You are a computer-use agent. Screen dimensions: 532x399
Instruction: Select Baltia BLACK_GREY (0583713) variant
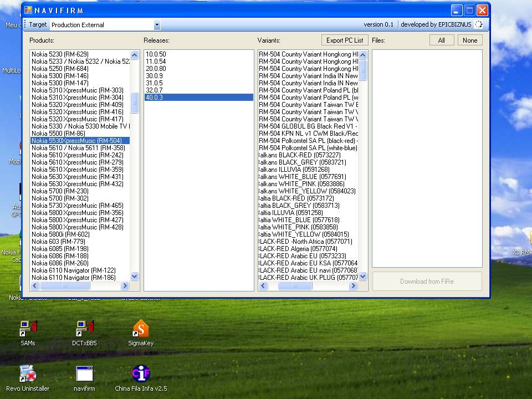point(309,205)
